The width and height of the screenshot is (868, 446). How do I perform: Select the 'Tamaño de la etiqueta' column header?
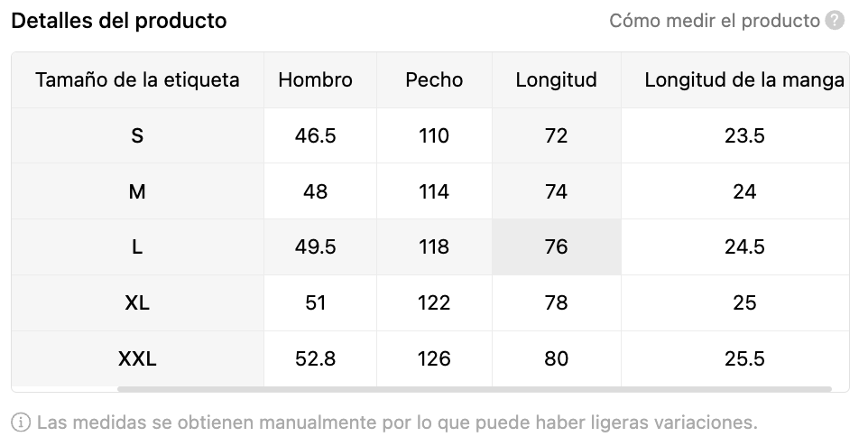click(137, 80)
